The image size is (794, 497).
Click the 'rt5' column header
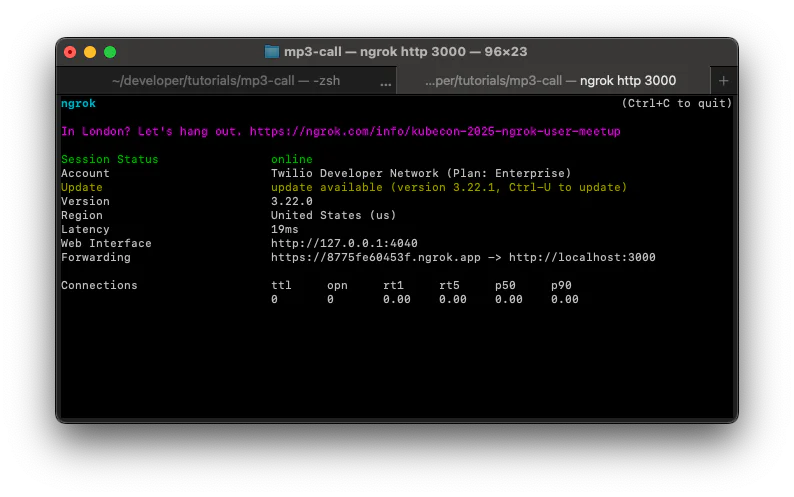coord(449,285)
